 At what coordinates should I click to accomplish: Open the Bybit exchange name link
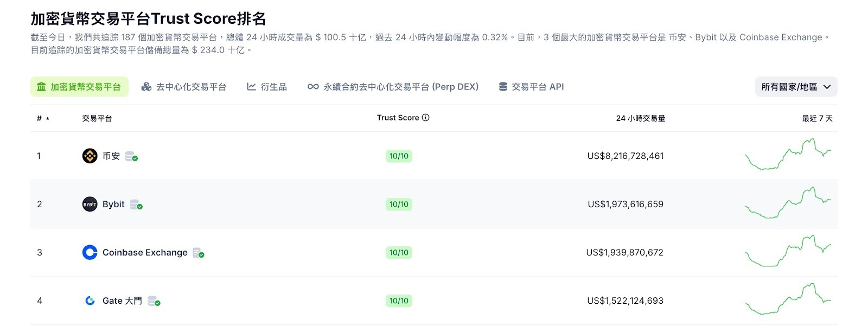click(x=113, y=204)
